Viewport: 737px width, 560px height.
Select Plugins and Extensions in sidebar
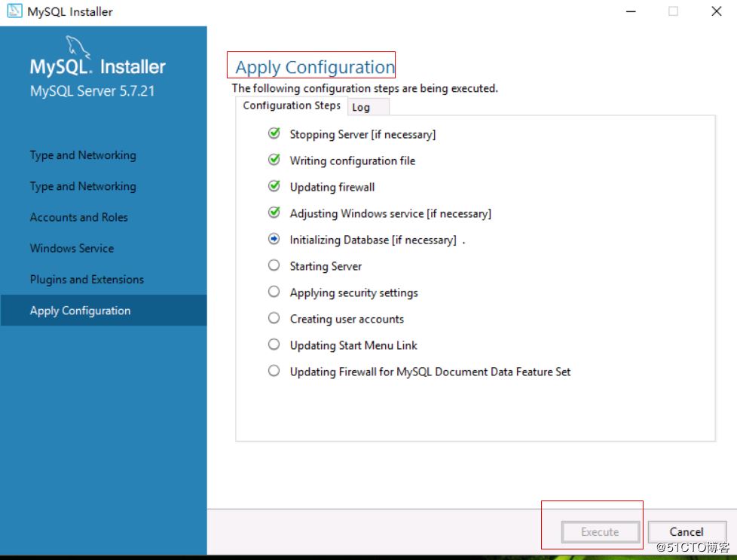click(x=86, y=279)
